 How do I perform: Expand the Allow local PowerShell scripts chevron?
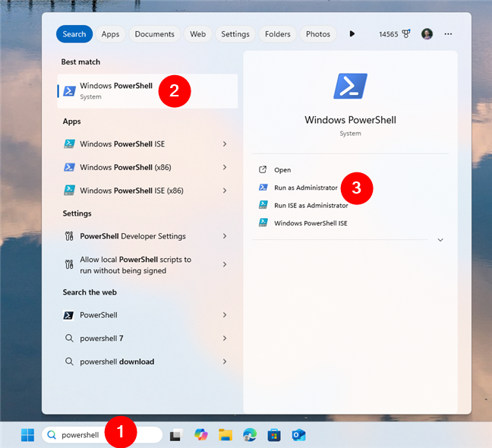tap(225, 264)
